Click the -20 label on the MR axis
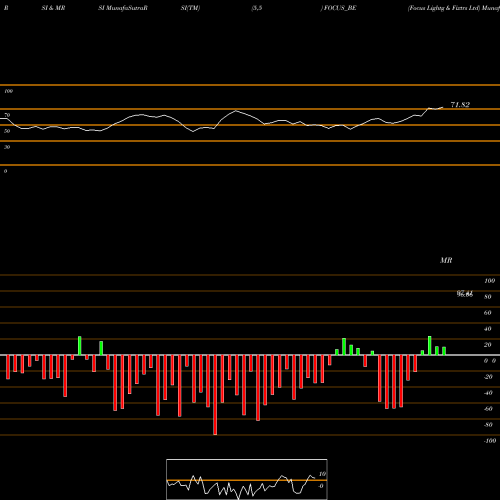The height and width of the screenshot is (500, 500). (x=488, y=377)
